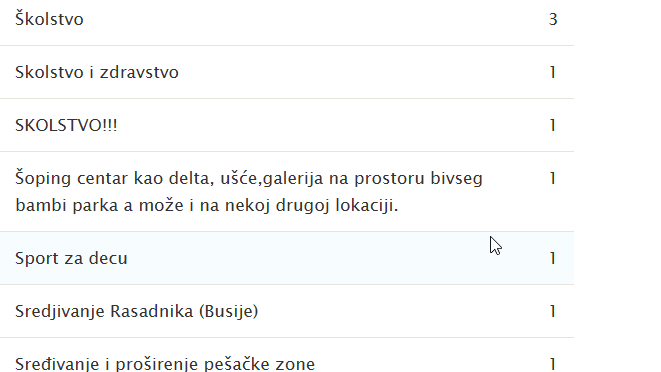Click count 1 beside SKOLSTVO!!!
Viewport: 661px width, 372px height.
click(x=553, y=125)
